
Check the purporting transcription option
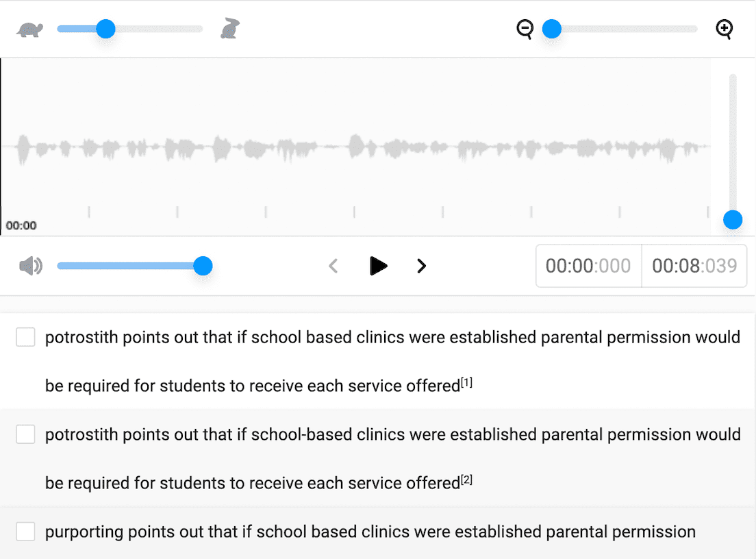(x=25, y=532)
